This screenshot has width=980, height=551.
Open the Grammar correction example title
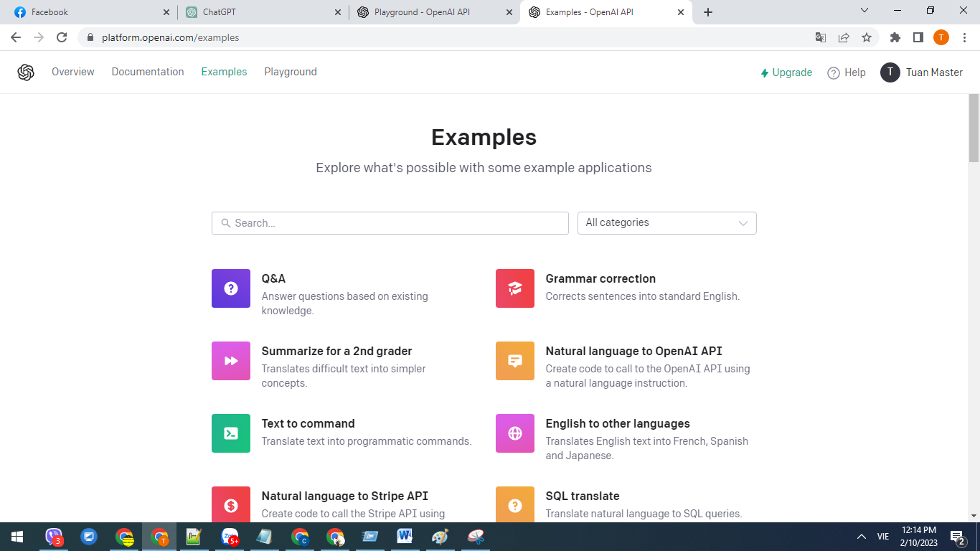[600, 279]
